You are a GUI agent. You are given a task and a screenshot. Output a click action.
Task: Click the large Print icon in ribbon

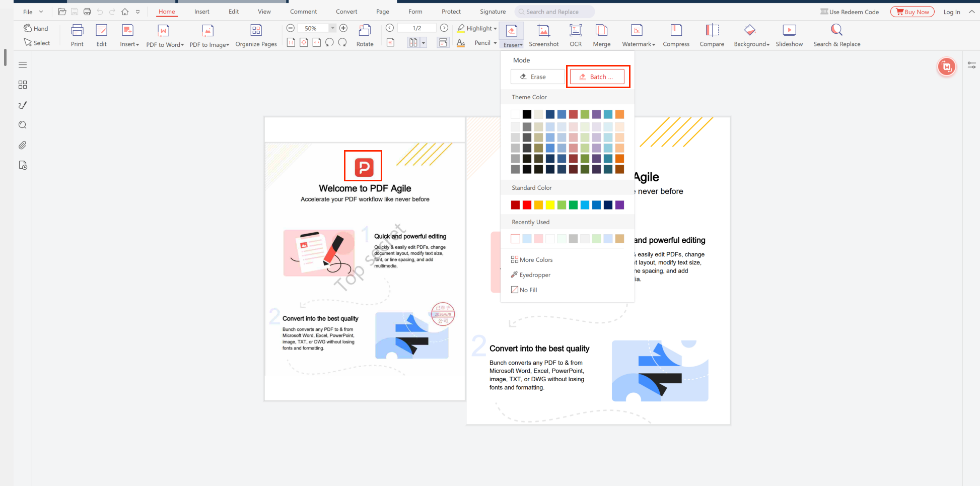[77, 30]
